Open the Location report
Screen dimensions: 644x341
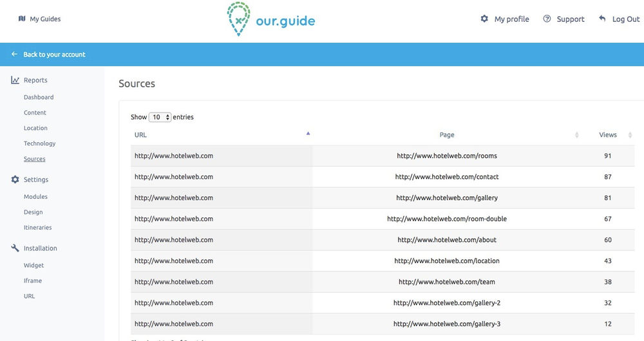pyautogui.click(x=35, y=128)
